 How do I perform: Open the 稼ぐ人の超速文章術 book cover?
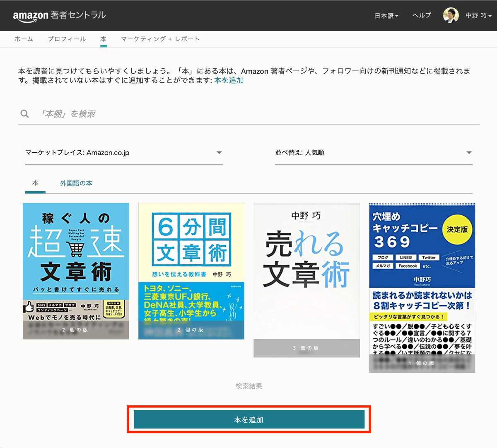(76, 271)
